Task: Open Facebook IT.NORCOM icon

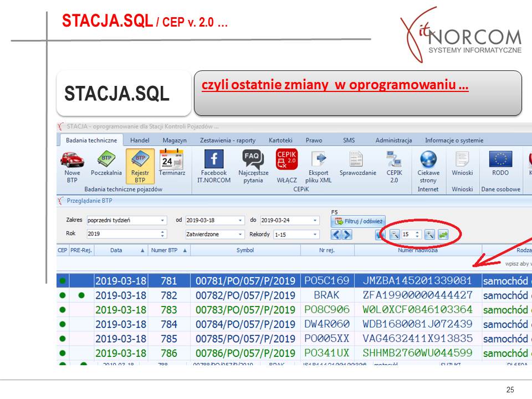Action: [x=214, y=159]
